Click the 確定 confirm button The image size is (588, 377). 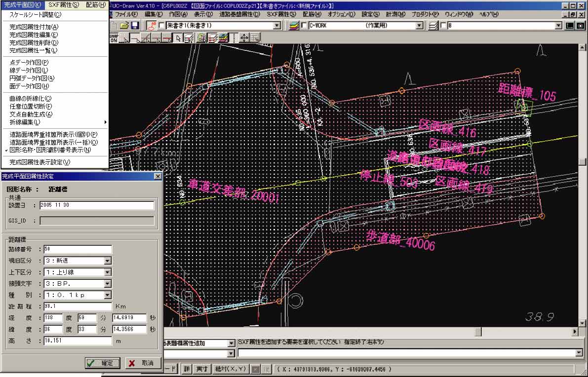[102, 363]
